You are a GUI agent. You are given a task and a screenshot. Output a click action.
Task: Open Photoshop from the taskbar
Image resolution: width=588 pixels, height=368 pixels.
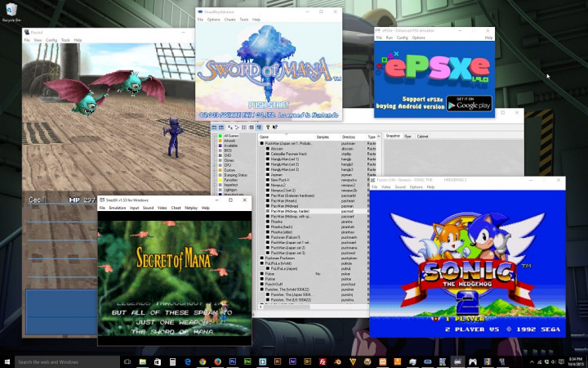click(233, 362)
